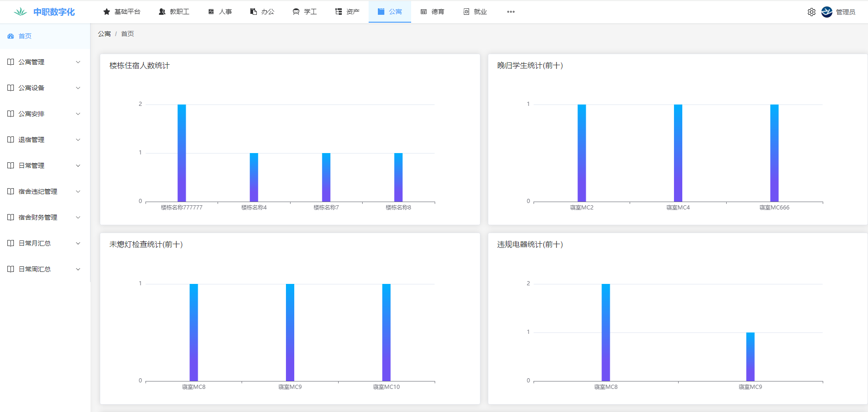Switch to the 教职工 top menu
This screenshot has width=868, height=412.
[x=174, y=12]
